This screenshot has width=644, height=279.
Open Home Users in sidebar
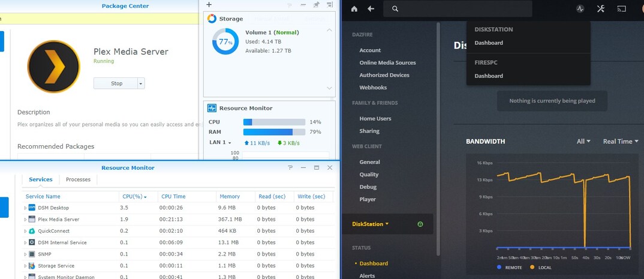tap(375, 118)
